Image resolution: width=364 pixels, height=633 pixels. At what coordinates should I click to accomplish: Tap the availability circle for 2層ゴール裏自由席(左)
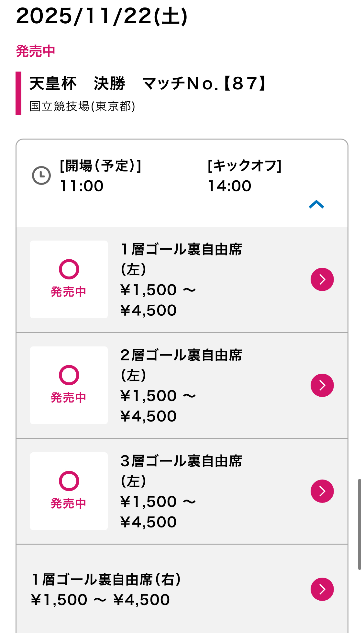tap(69, 375)
